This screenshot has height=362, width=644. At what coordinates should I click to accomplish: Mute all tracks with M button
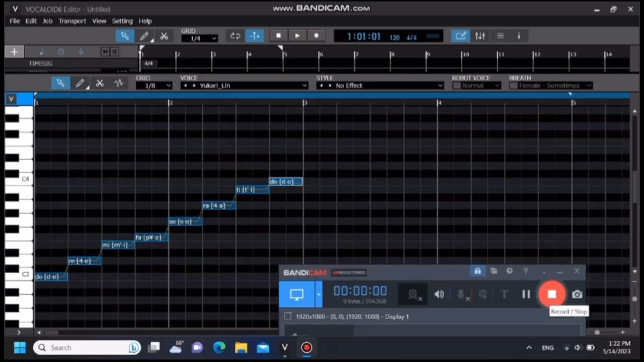(x=105, y=52)
